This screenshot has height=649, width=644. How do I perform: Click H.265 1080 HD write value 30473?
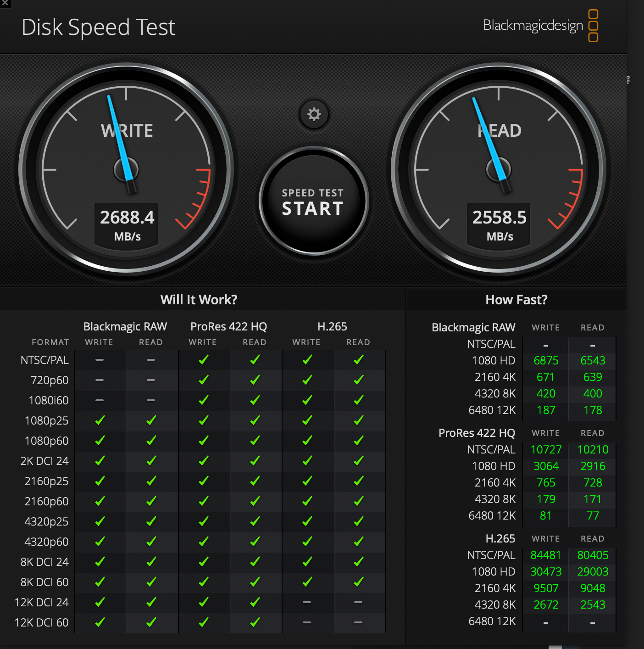click(x=546, y=572)
